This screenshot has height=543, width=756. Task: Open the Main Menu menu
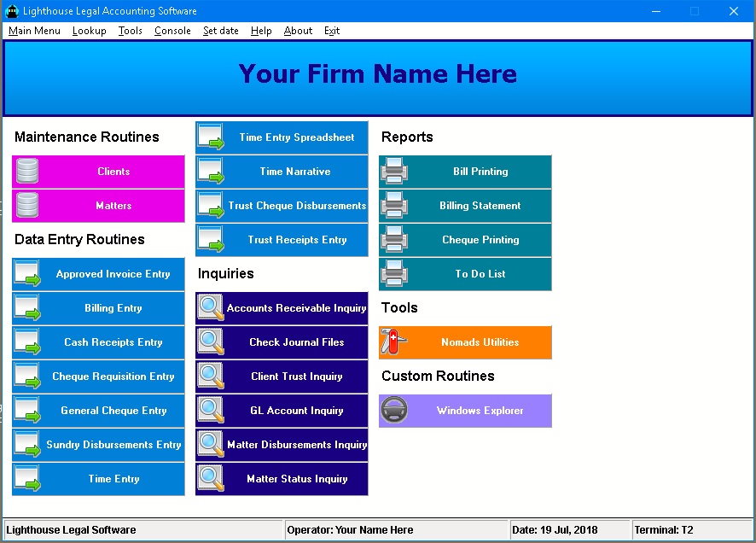[x=34, y=31]
